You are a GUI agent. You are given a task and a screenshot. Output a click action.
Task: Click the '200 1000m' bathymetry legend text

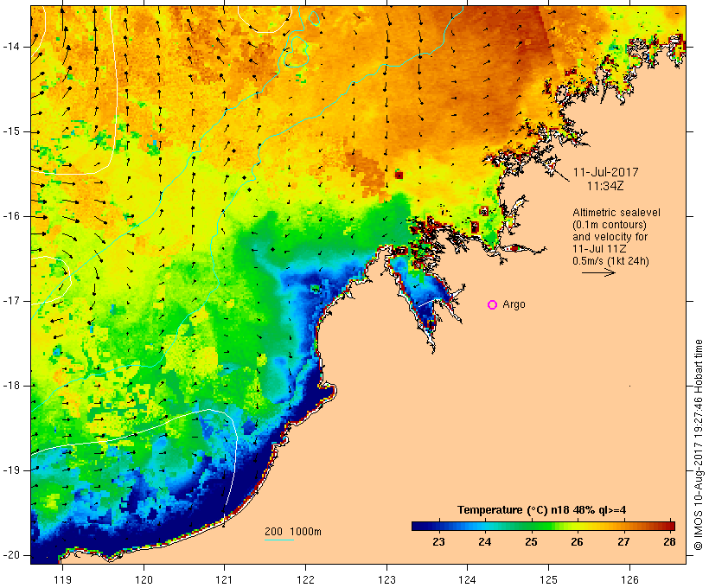point(293,532)
